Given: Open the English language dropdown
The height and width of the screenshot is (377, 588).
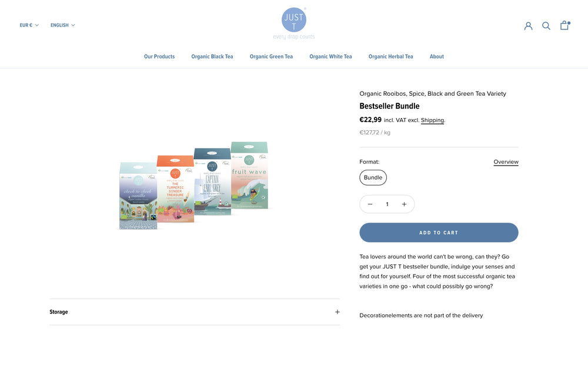Looking at the screenshot, I should coord(62,25).
